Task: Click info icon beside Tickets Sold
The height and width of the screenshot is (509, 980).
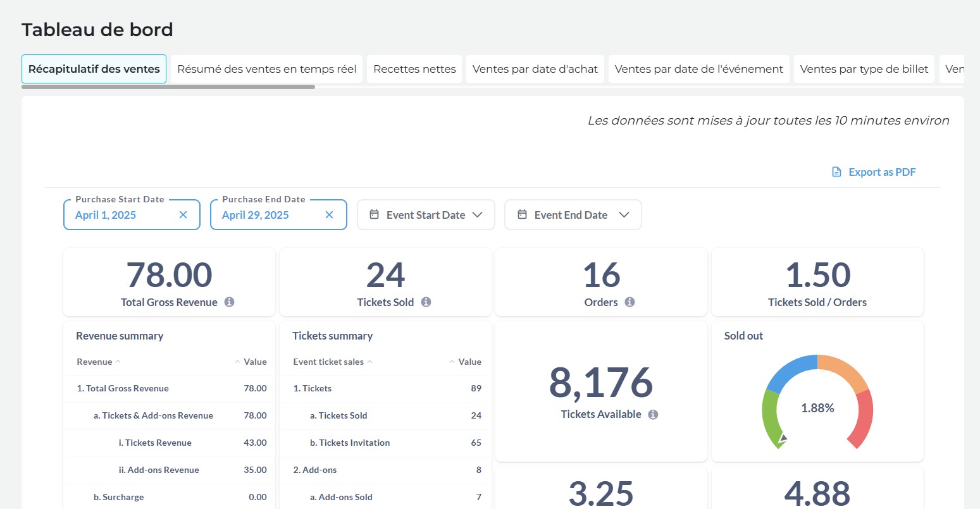Action: (x=426, y=302)
